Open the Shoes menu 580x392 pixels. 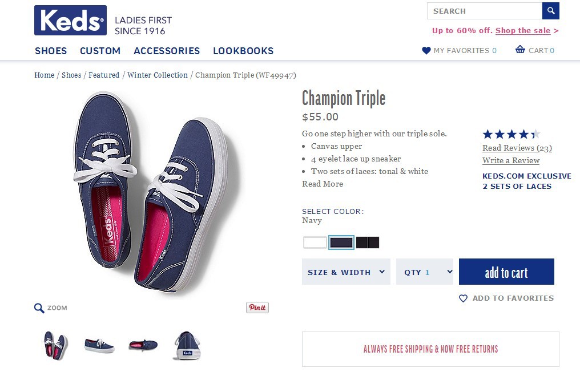(x=51, y=51)
